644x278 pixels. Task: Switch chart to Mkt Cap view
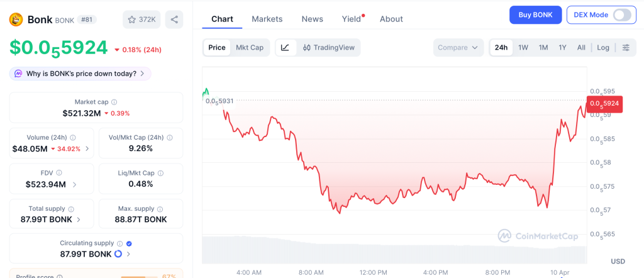pyautogui.click(x=250, y=47)
